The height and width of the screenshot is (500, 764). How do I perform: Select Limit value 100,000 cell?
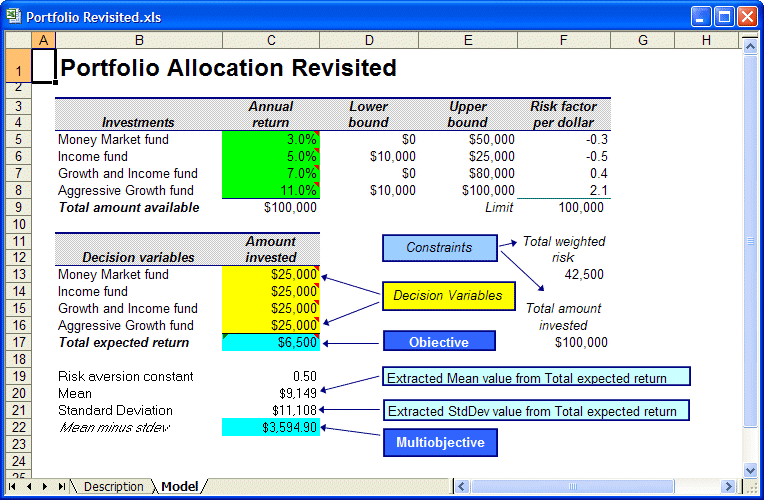point(564,207)
